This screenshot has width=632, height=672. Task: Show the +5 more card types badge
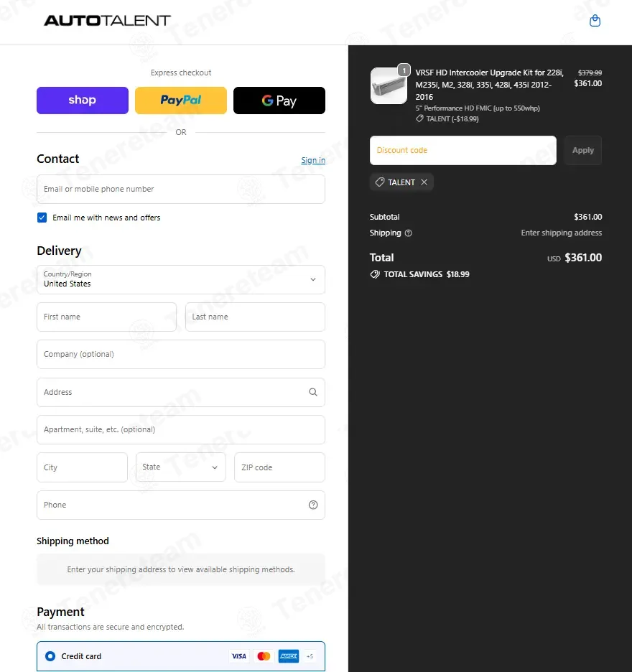click(310, 656)
